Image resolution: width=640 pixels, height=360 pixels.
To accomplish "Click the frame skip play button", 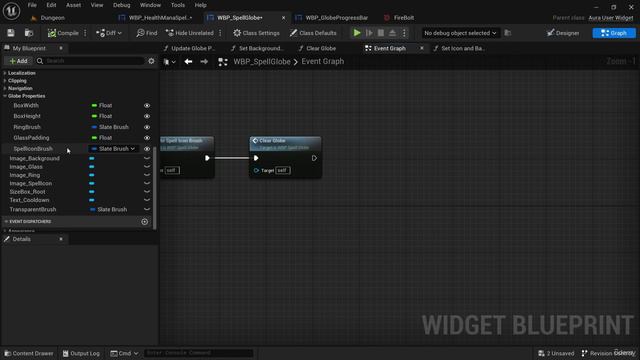I will point(369,33).
